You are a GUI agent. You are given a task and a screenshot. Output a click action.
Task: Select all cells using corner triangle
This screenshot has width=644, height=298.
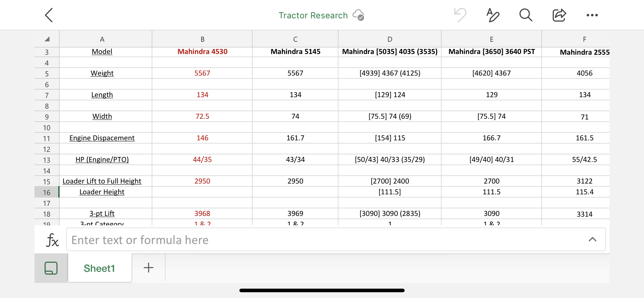[x=47, y=39]
